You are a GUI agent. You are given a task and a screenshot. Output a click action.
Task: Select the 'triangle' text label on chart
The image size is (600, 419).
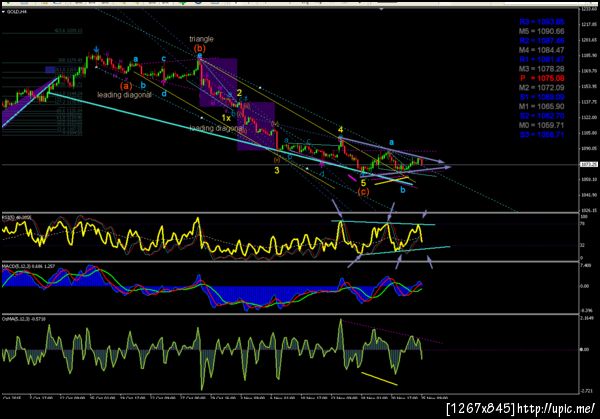[201, 39]
